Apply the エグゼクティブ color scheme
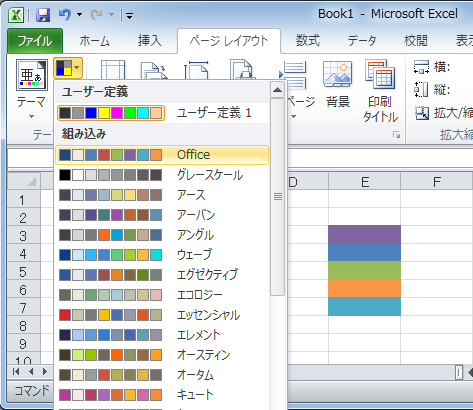473x410 pixels. point(162,275)
